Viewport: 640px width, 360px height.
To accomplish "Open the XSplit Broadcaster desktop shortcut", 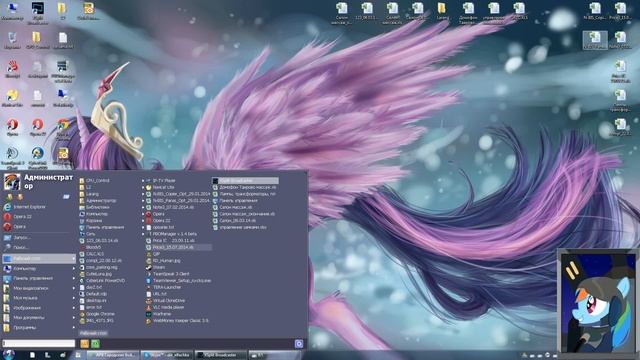I will (x=37, y=12).
